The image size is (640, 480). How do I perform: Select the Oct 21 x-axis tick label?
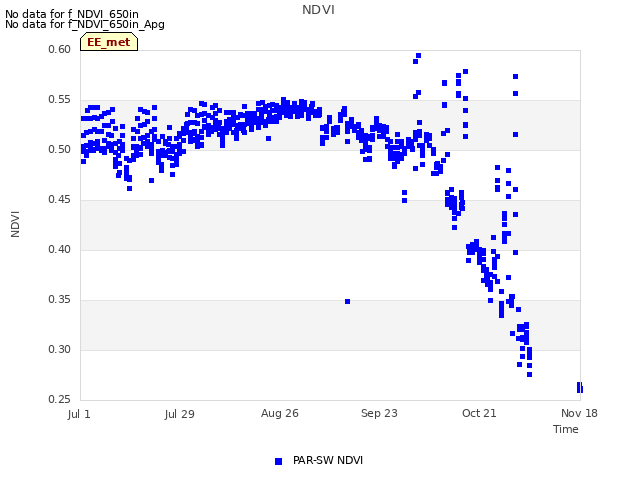pyautogui.click(x=479, y=413)
